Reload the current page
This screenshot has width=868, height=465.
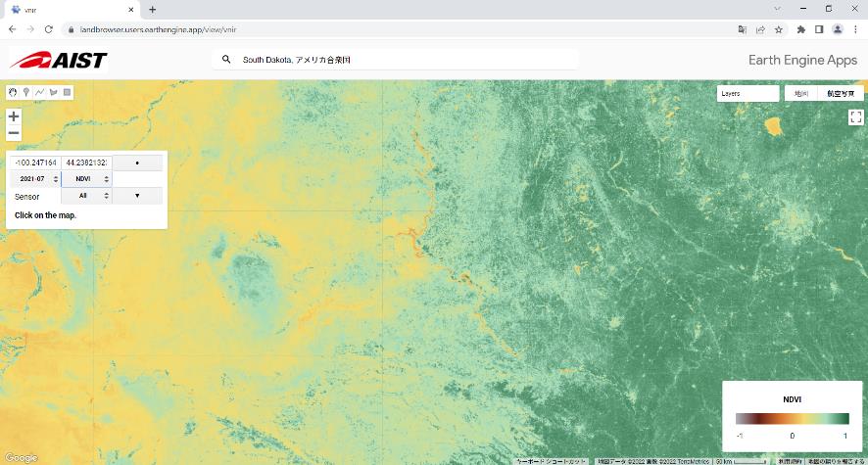pyautogui.click(x=49, y=29)
